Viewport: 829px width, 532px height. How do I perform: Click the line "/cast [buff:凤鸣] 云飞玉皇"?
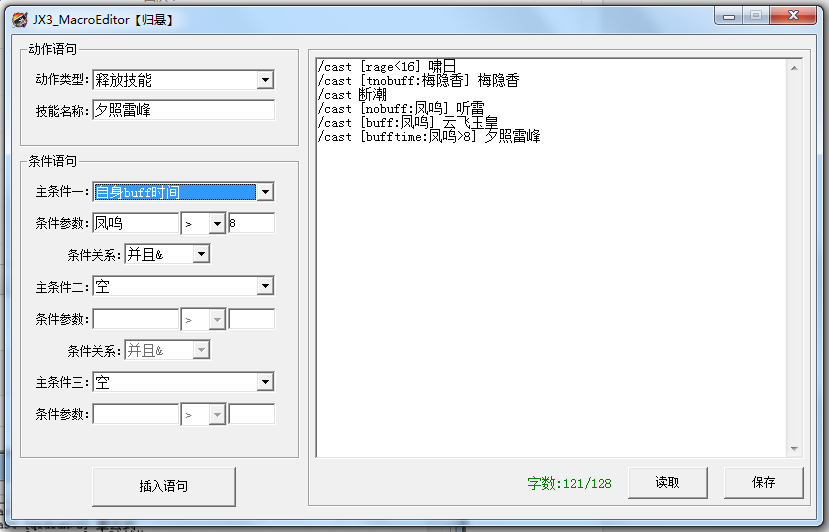pos(408,123)
